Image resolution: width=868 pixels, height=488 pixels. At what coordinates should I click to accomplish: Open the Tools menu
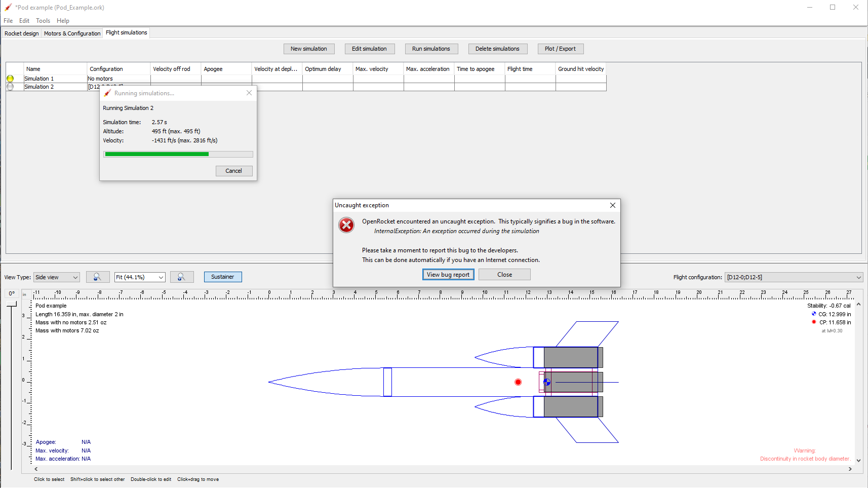click(x=43, y=21)
